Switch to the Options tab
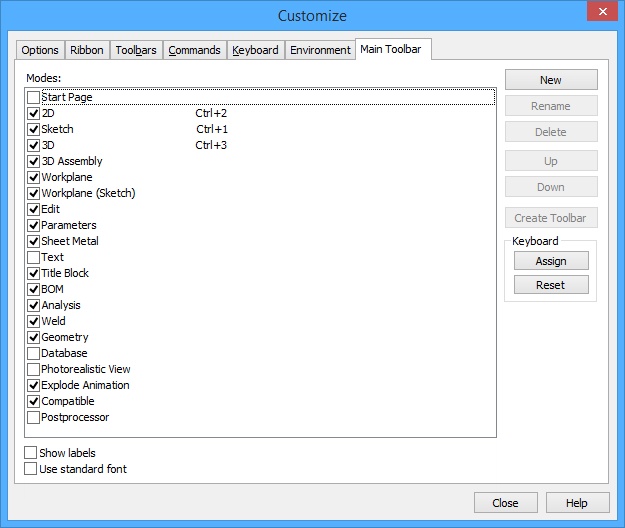Image resolution: width=625 pixels, height=528 pixels. 40,50
